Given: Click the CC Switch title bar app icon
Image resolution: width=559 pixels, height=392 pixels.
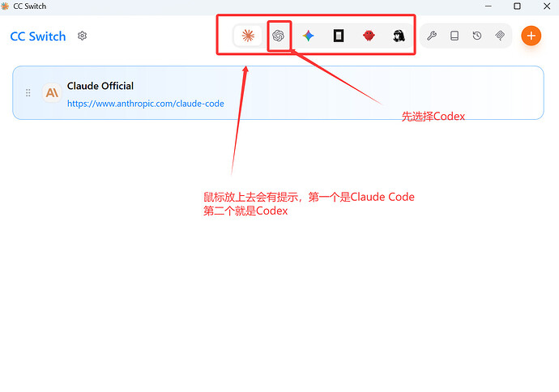Looking at the screenshot, I should click(x=5, y=6).
